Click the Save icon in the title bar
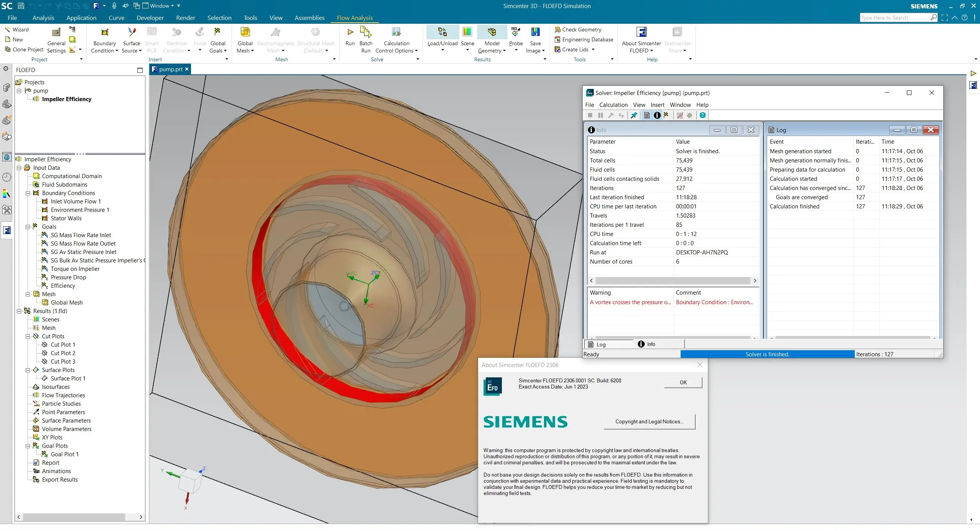 point(21,6)
